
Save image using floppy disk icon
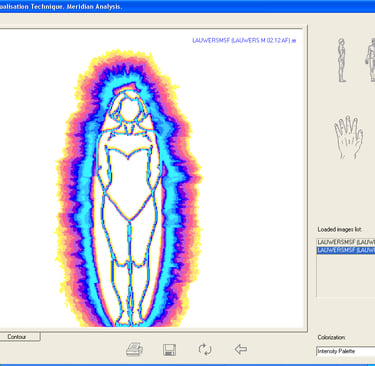tap(169, 350)
